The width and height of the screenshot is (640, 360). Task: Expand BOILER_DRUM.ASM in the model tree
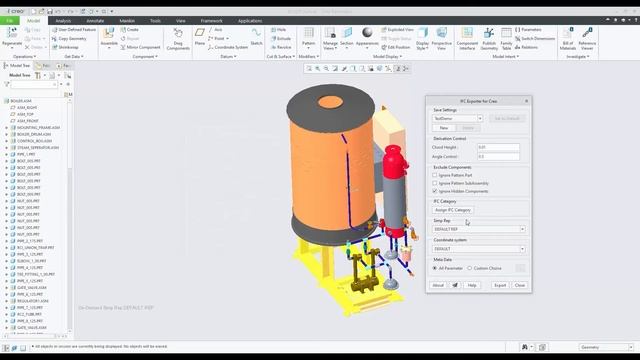pos(6,134)
